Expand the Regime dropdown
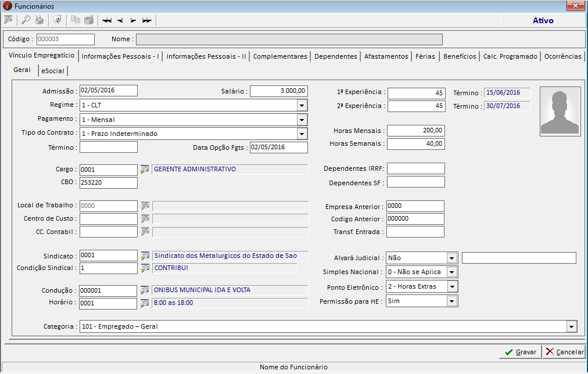 pos(302,105)
